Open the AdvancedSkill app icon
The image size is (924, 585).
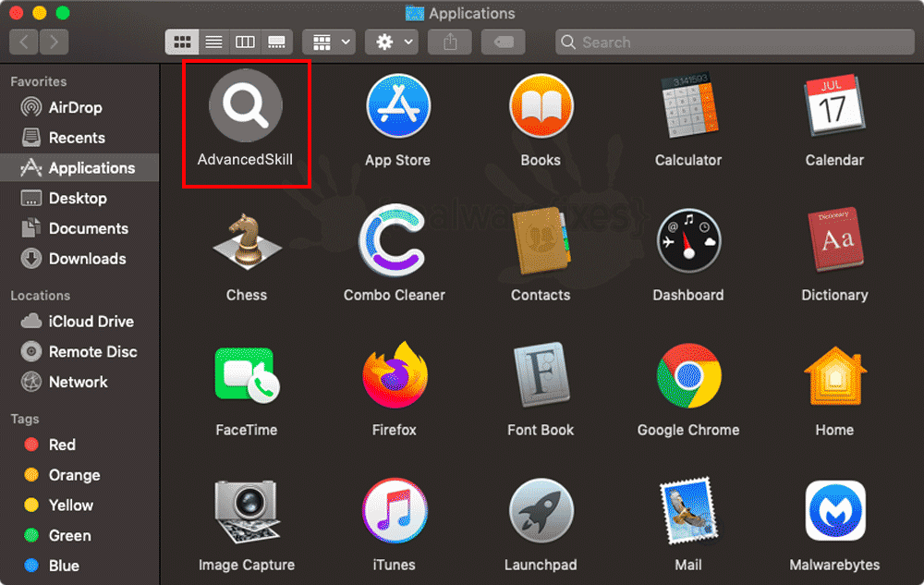(246, 105)
